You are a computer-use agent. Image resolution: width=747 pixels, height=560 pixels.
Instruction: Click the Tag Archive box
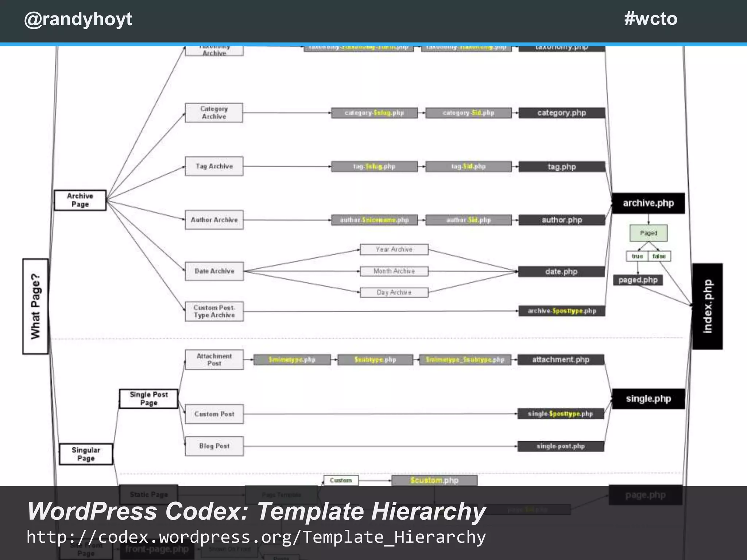214,166
